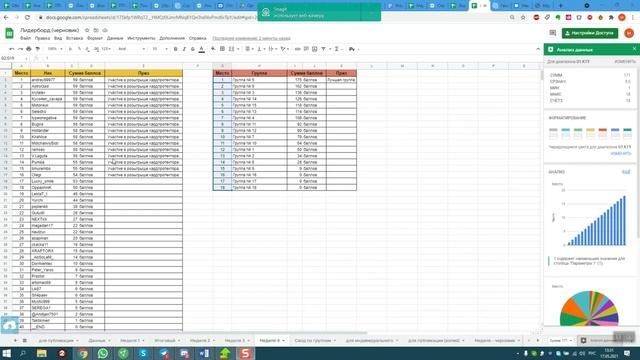This screenshot has width=640, height=360.
Task: Star the Лидерборд document
Action: point(87,30)
